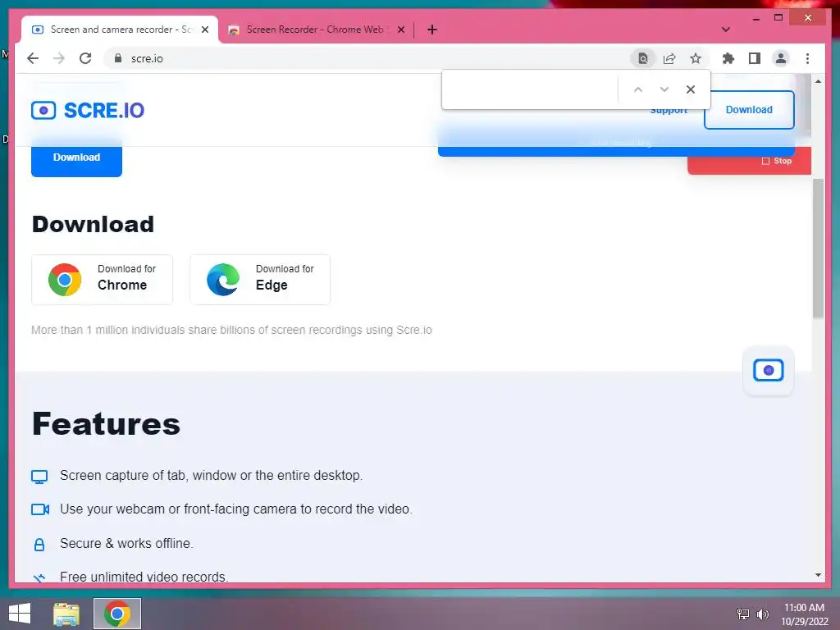The height and width of the screenshot is (630, 840).
Task: Click the monitor icon beside the screen capture feature
Action: pyautogui.click(x=39, y=477)
